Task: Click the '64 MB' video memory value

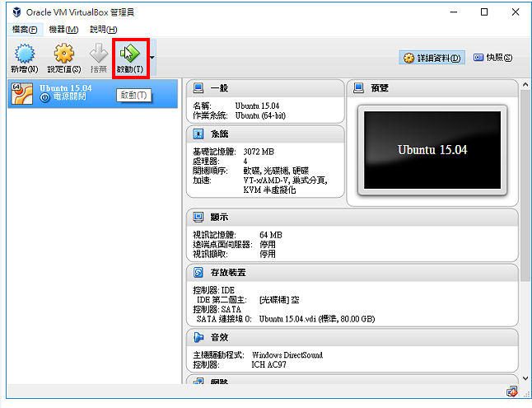Action: 271,235
